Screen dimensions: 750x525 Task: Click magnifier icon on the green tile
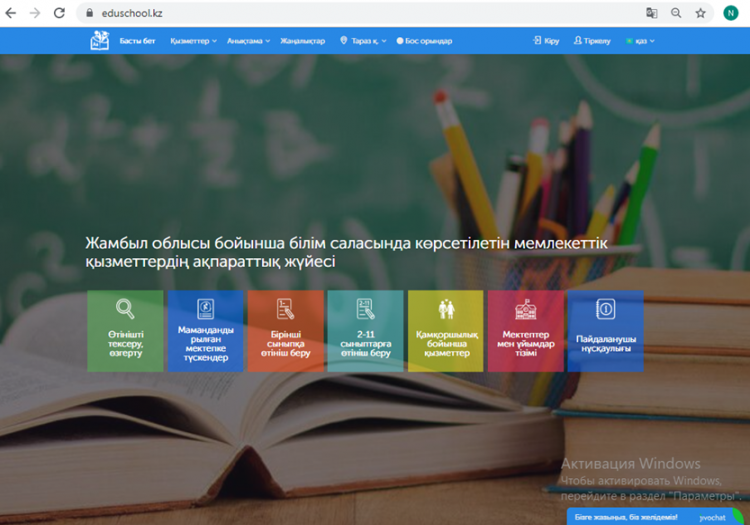[x=125, y=309]
